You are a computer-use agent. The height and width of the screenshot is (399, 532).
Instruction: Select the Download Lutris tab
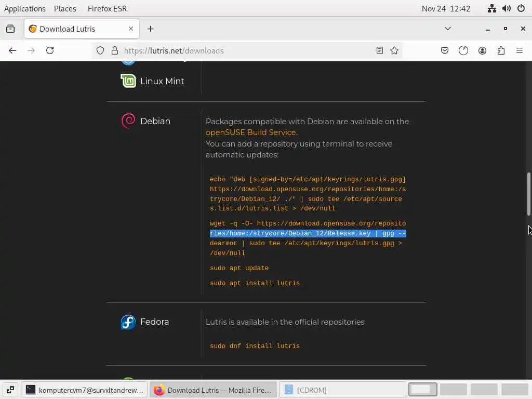pos(82,29)
